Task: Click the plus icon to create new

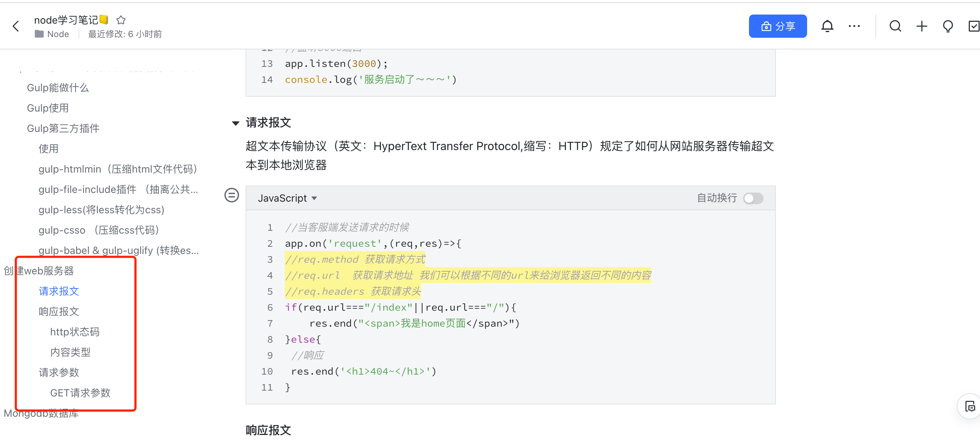Action: pos(922,26)
